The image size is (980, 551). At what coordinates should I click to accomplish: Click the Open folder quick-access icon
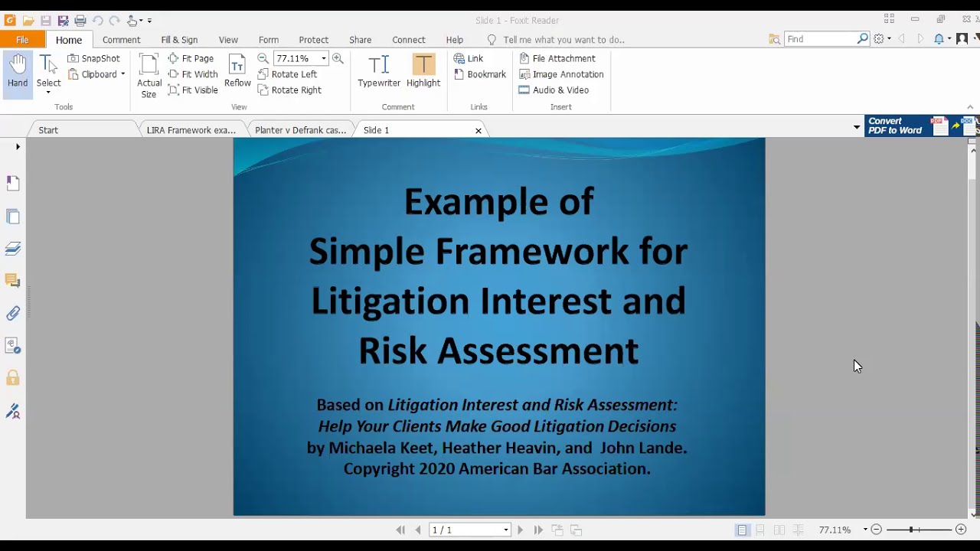click(x=28, y=21)
